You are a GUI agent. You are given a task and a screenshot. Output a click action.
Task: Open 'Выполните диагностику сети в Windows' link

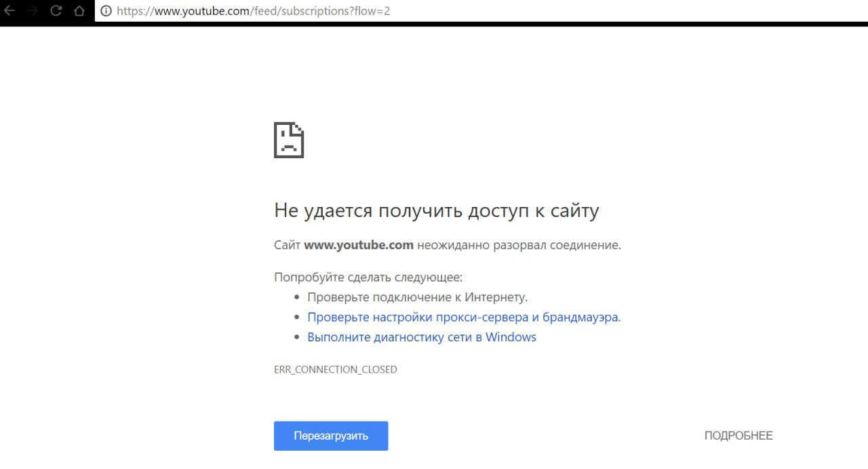coord(422,337)
